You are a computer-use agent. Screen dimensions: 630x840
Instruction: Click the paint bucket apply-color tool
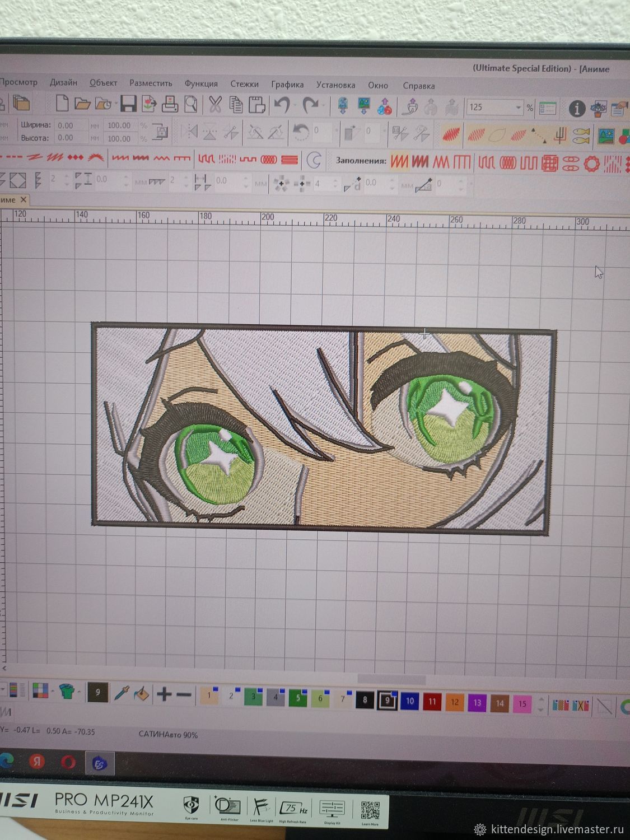coord(142,694)
